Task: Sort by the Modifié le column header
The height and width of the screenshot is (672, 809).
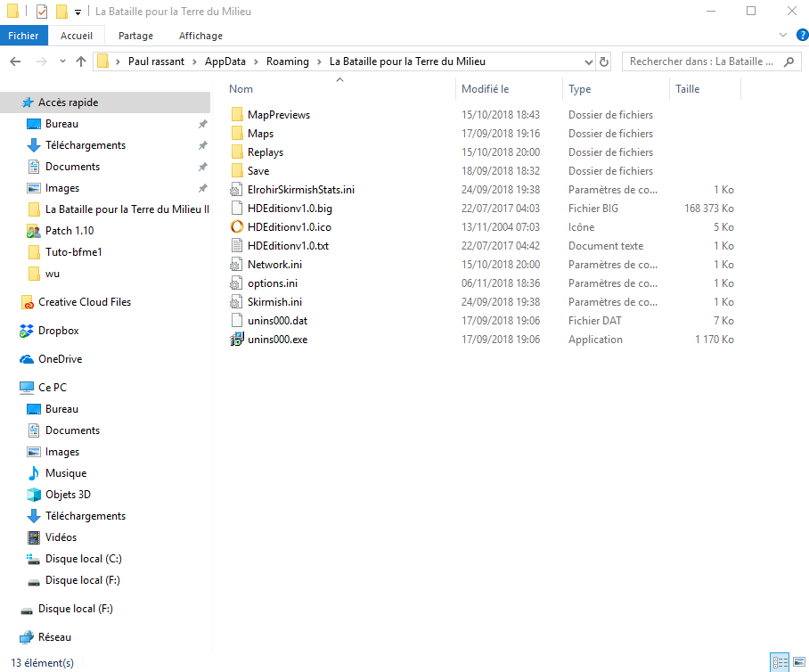Action: pos(510,89)
